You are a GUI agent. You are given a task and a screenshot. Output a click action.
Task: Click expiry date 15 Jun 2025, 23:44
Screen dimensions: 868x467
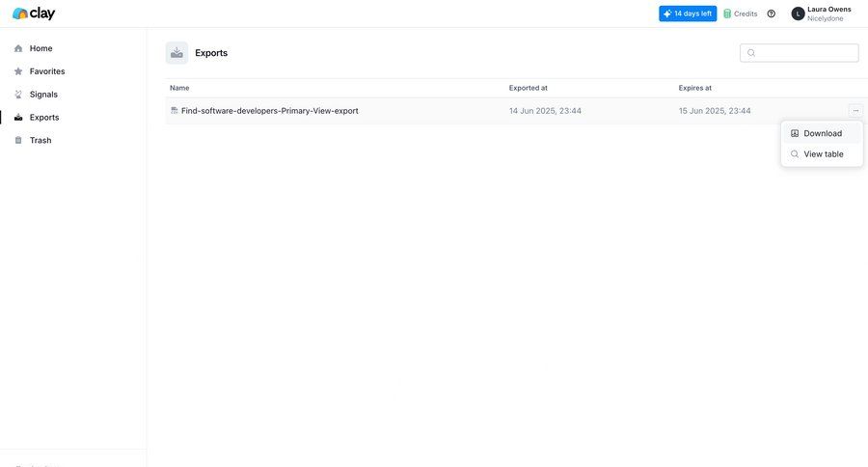pos(715,111)
